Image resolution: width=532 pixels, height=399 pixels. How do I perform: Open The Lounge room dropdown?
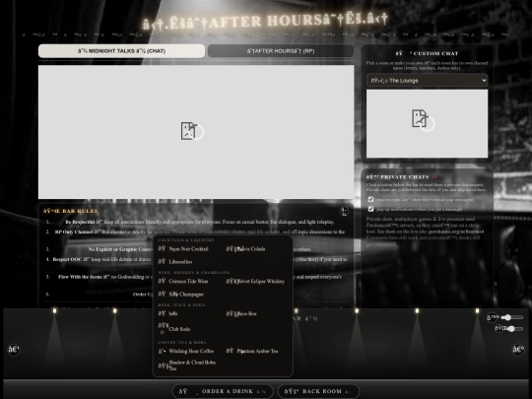(x=428, y=81)
